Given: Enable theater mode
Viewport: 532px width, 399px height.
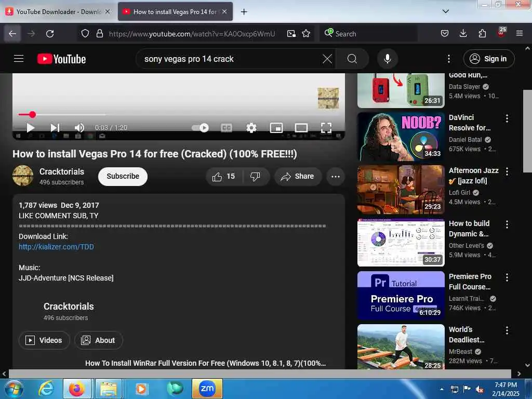Looking at the screenshot, I should click(x=301, y=128).
